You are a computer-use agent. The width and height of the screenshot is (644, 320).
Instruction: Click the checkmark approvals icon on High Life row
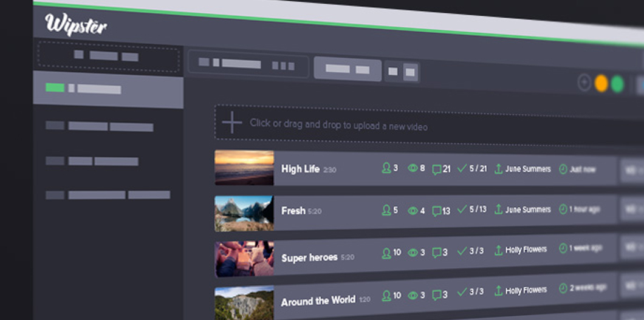click(462, 168)
